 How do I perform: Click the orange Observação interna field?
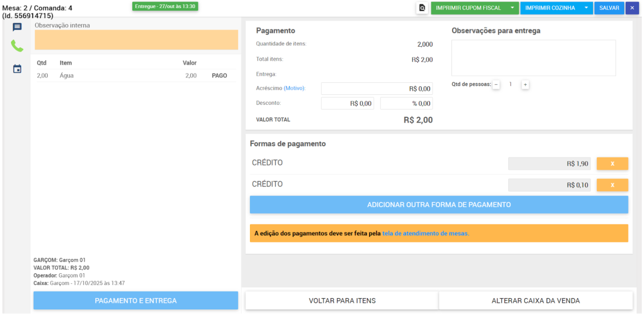click(136, 40)
